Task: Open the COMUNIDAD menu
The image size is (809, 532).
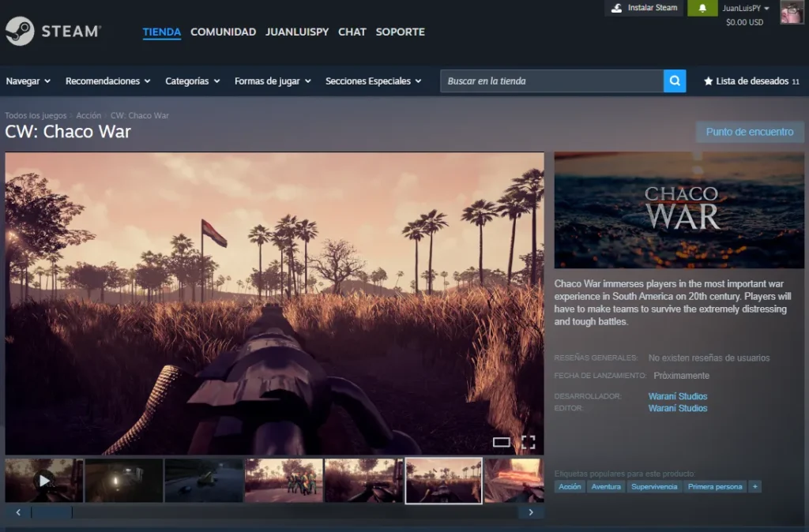Action: coord(223,32)
